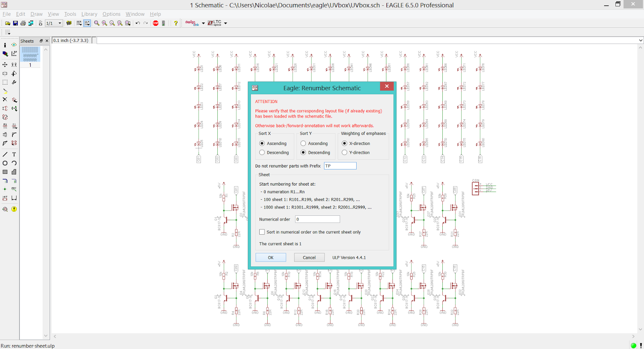The width and height of the screenshot is (644, 349).
Task: Open the Edit menu
Action: [x=21, y=14]
